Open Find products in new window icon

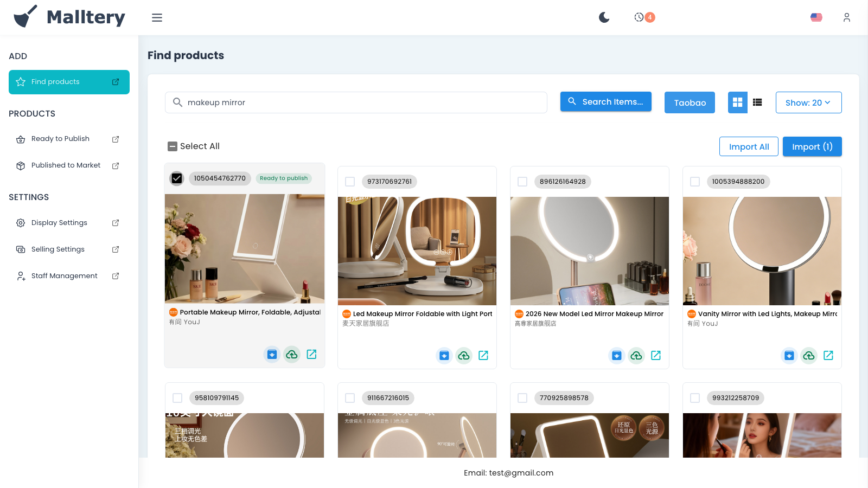[x=116, y=82]
